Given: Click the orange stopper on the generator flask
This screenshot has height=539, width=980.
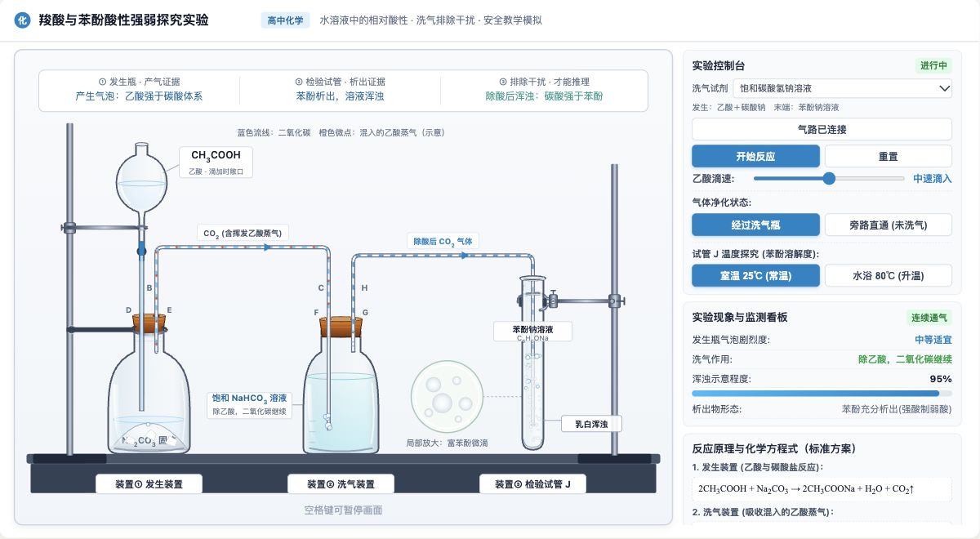Looking at the screenshot, I should click(x=149, y=323).
